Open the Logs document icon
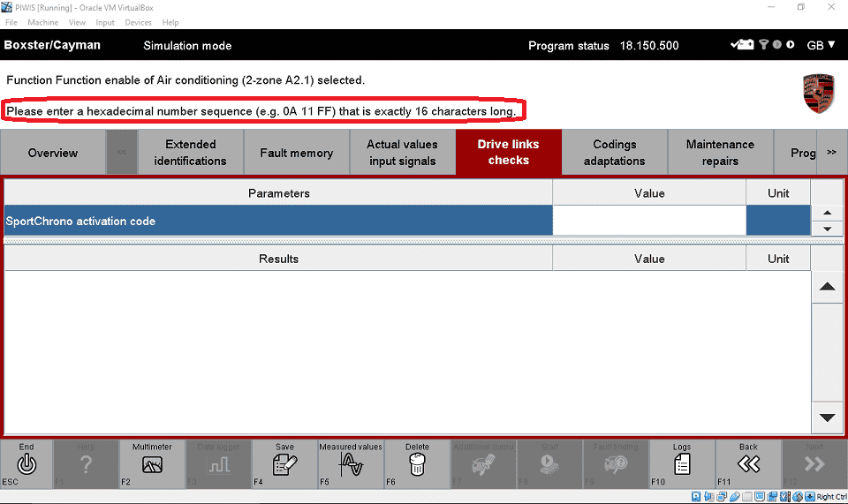 tap(682, 464)
